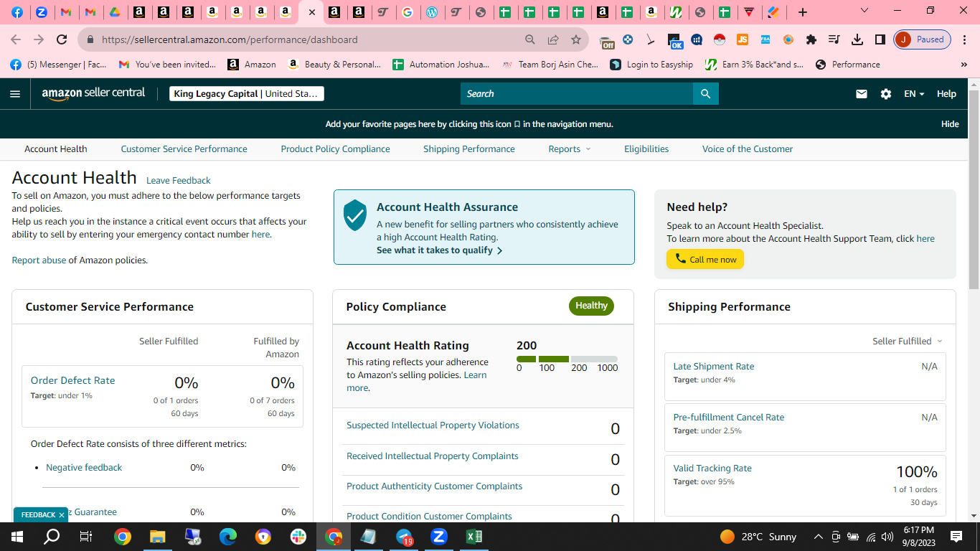Click the search magnifier button in Seller Central
Viewport: 980px width, 551px height.
coord(706,94)
